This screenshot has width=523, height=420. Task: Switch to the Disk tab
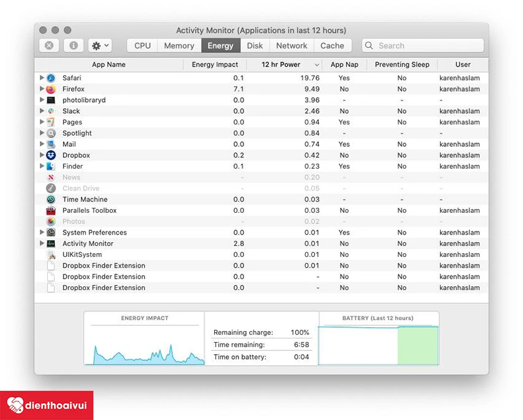(255, 45)
